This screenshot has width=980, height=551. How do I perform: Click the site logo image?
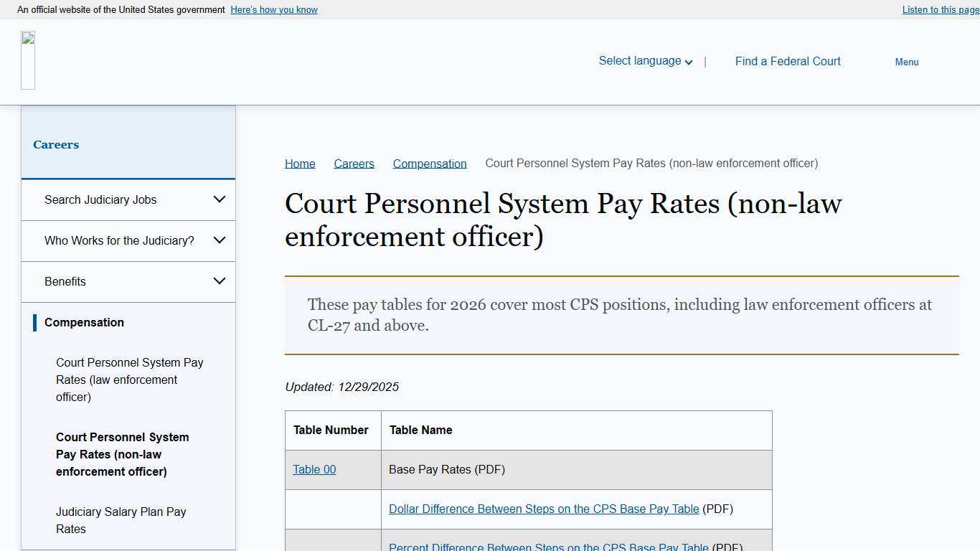28,60
